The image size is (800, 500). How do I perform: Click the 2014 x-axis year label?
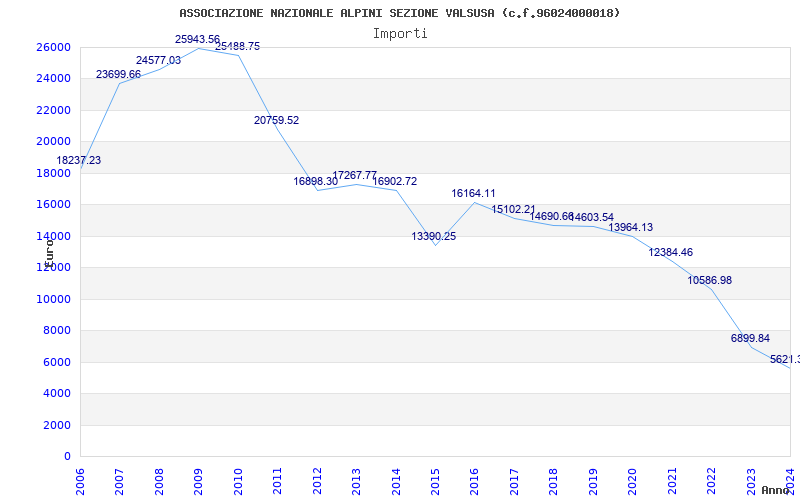coord(396,481)
